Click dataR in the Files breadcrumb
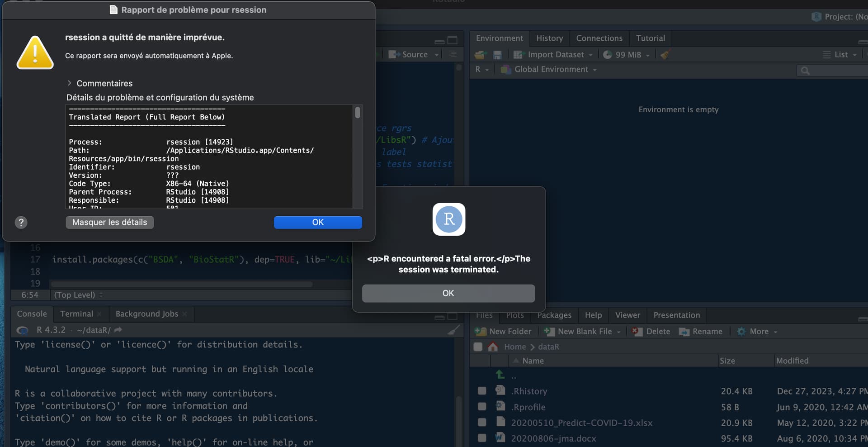The image size is (868, 447). 548,347
